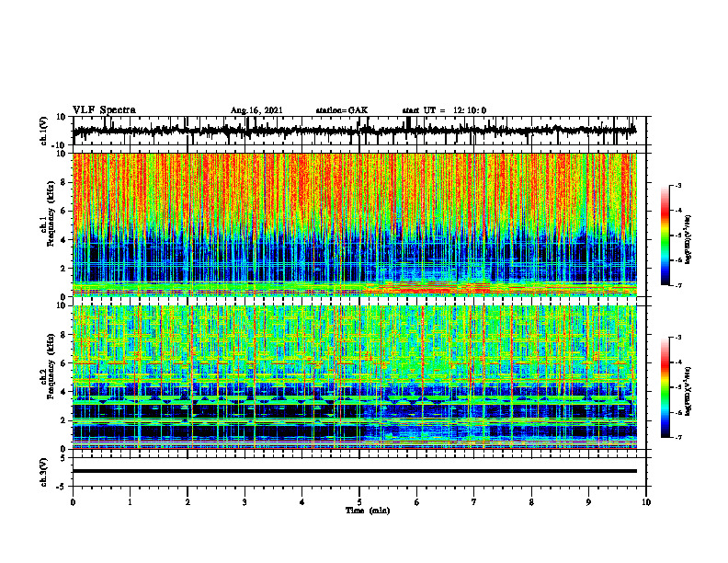728x563 pixels.
Task: Click the log(PSD) label beside ch.1 color bar
Action: click(x=688, y=240)
